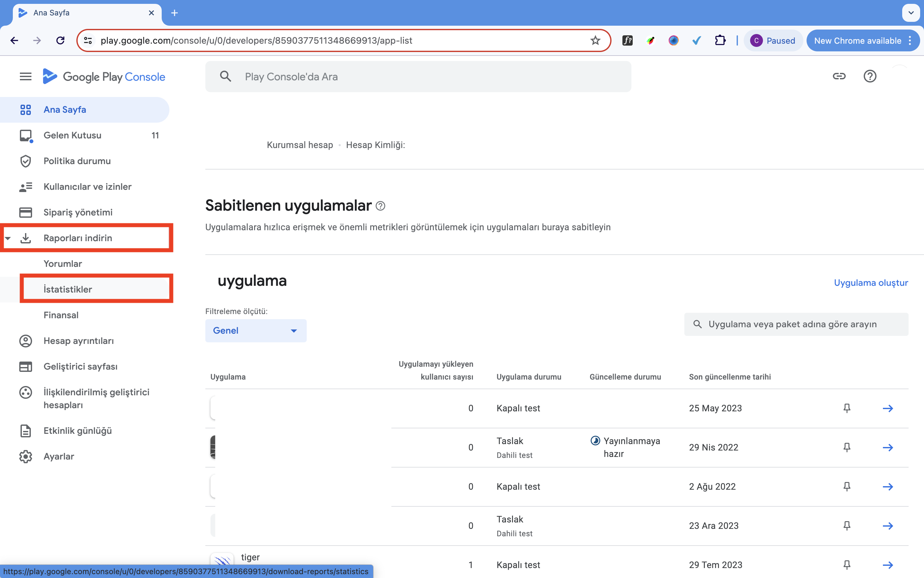Click the circular blue-red extension icon
This screenshot has height=578, width=924.
(x=673, y=40)
